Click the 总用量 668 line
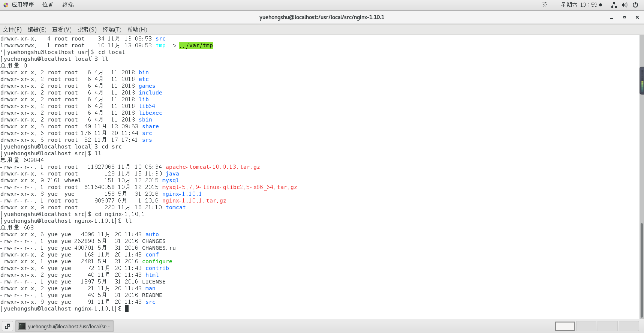644x333 pixels. tap(17, 228)
